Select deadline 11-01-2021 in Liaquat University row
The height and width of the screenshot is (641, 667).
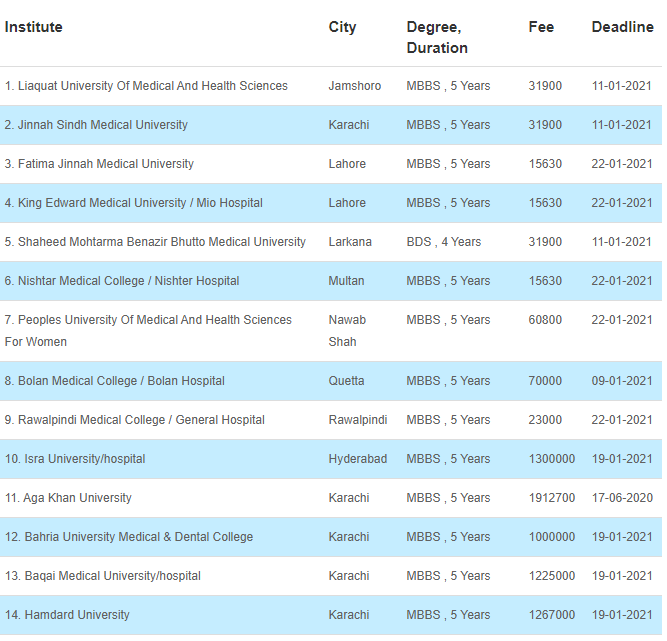pyautogui.click(x=622, y=86)
